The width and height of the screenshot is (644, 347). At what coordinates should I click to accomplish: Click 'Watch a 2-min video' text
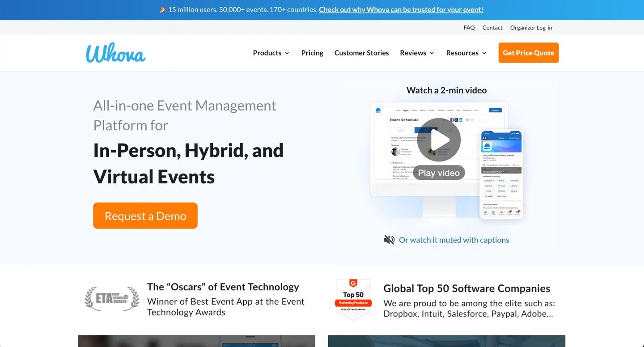(446, 90)
